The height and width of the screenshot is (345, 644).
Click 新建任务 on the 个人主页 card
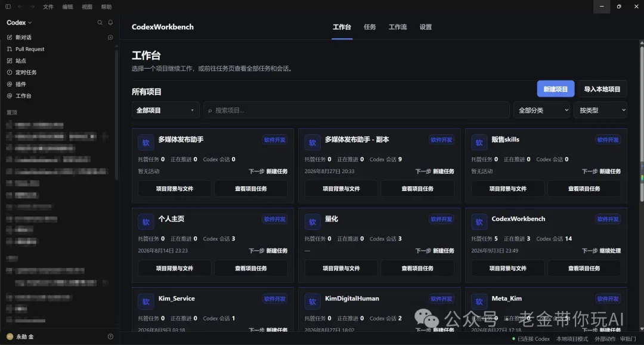[277, 251]
